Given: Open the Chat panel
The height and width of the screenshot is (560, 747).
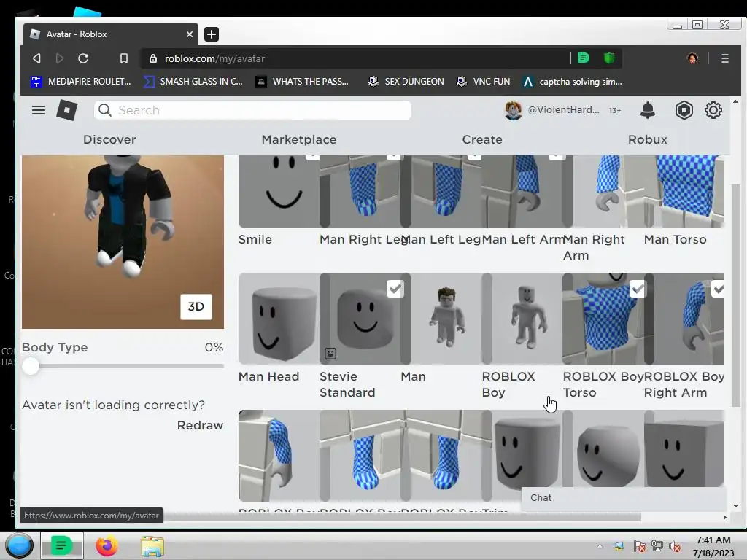Looking at the screenshot, I should (624, 498).
